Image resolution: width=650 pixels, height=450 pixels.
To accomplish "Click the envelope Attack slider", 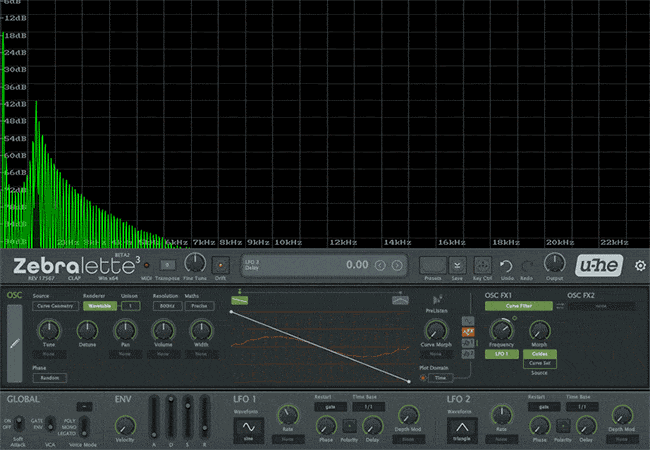I will click(x=154, y=417).
